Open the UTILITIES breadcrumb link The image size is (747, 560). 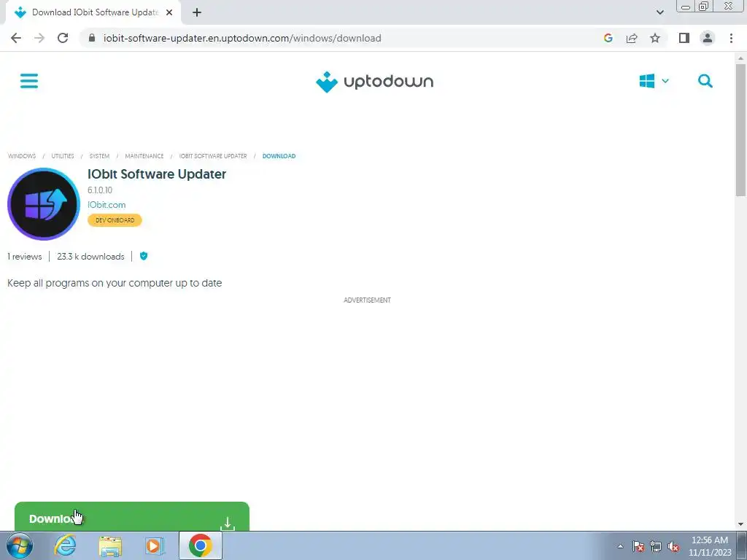coord(63,156)
